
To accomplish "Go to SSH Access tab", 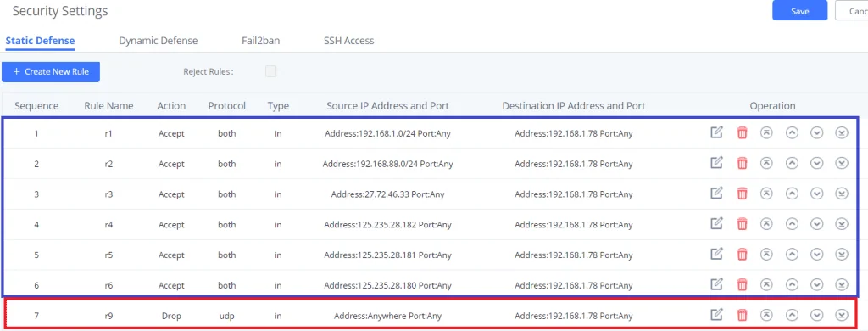I will click(x=348, y=41).
